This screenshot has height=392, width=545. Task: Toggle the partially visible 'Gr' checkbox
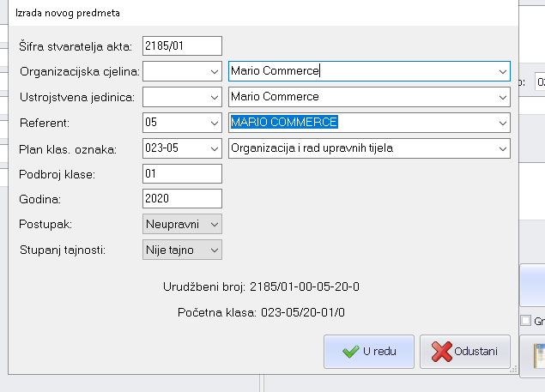tap(526, 321)
